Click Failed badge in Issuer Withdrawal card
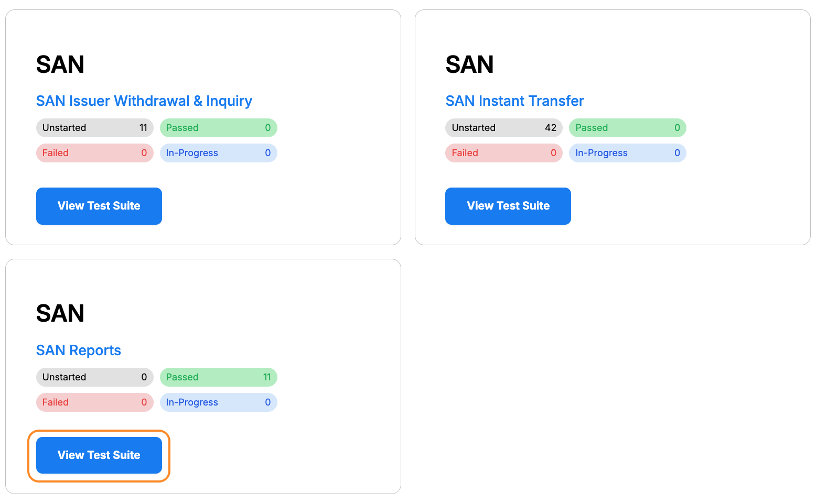838x504 pixels. (x=94, y=153)
